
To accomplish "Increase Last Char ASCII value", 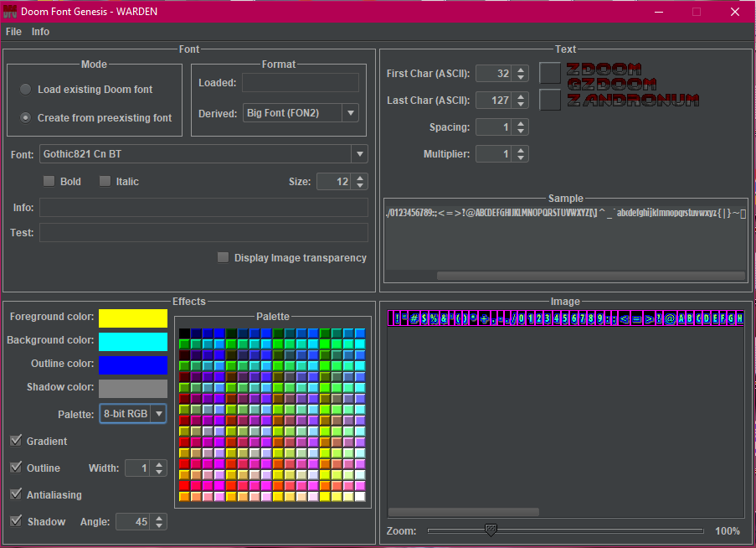I will 521,96.
